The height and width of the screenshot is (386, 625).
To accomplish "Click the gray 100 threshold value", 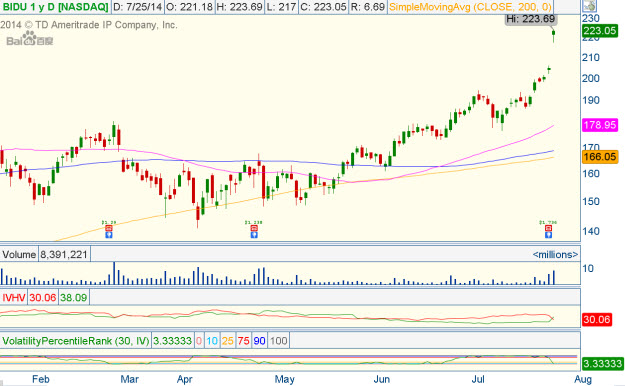I will [278, 341].
